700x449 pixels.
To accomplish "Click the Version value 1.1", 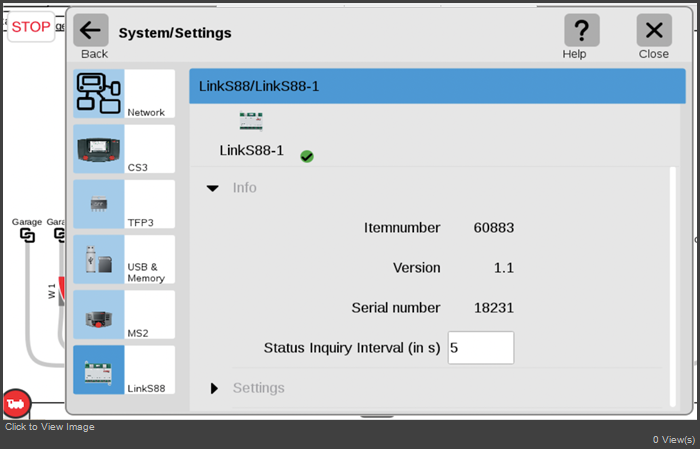I will [x=504, y=268].
